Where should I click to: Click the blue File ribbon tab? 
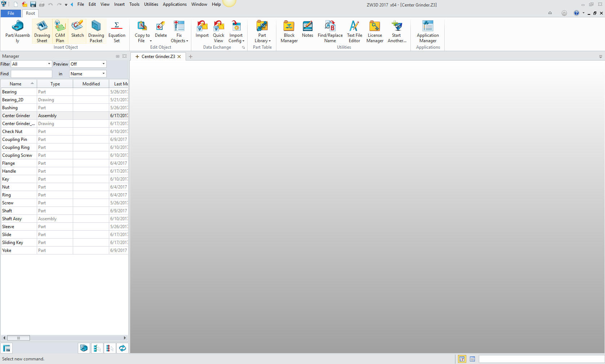click(x=11, y=13)
